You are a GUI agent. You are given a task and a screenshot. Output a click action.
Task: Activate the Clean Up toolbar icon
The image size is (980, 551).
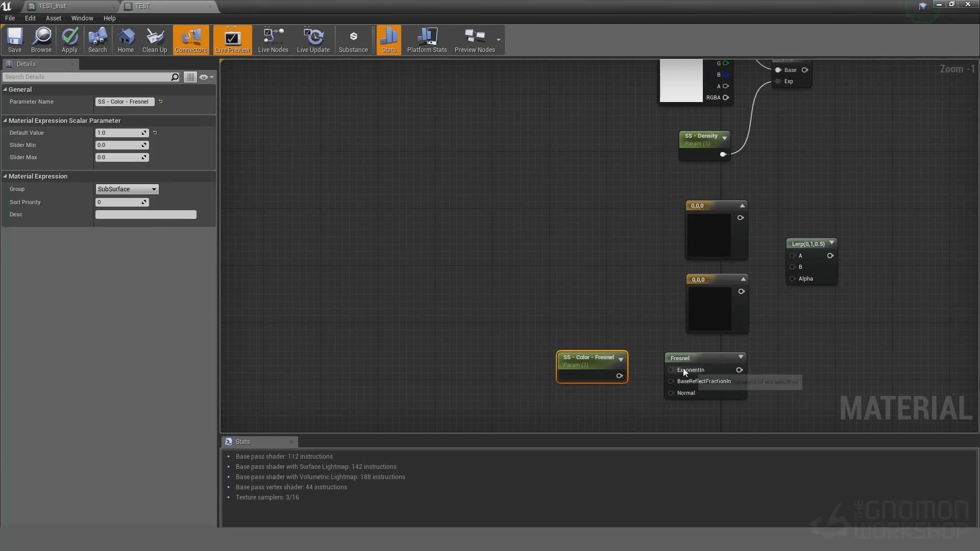[x=155, y=40]
